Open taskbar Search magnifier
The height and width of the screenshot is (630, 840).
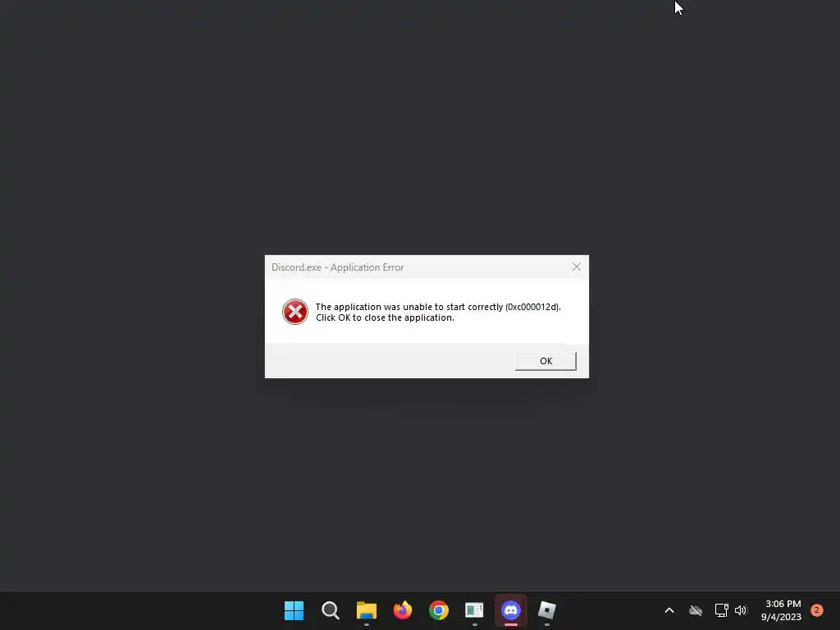[x=331, y=610]
